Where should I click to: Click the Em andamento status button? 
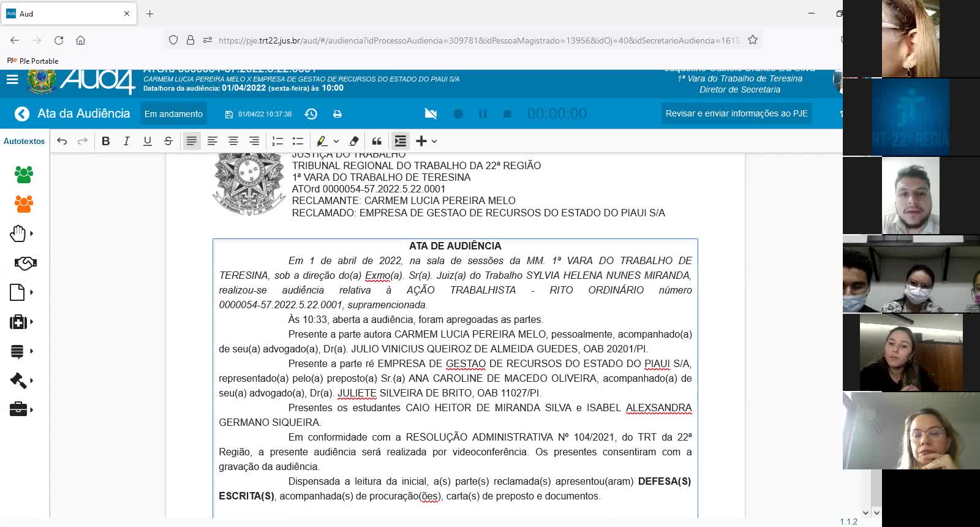click(x=173, y=114)
